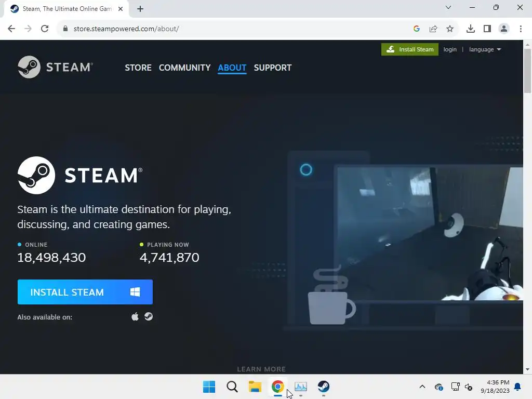This screenshot has height=399, width=532.
Task: Open the clock showing 4:36 PM
Action: [495, 387]
